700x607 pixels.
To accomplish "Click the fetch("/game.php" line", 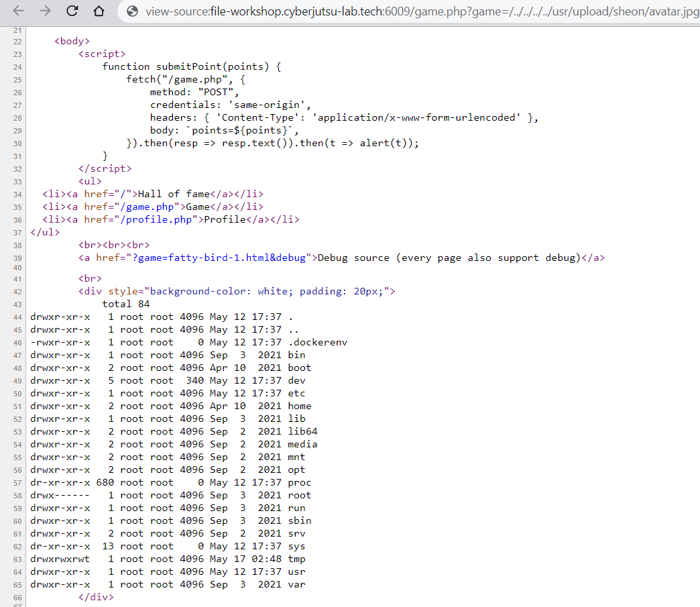I will 186,80.
